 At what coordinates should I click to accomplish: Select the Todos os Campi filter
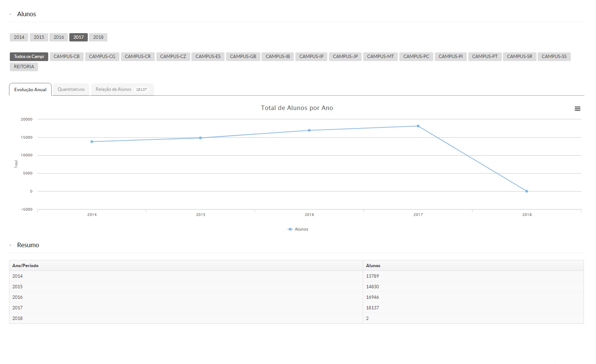29,57
